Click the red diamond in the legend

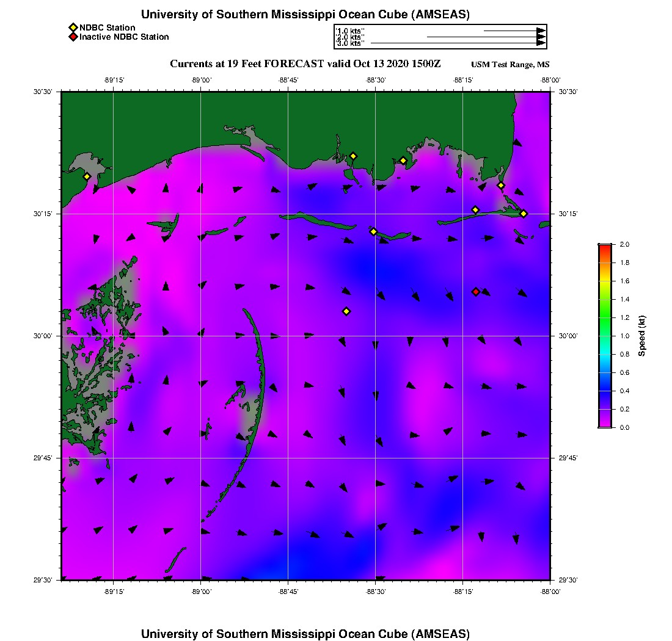pyautogui.click(x=73, y=37)
